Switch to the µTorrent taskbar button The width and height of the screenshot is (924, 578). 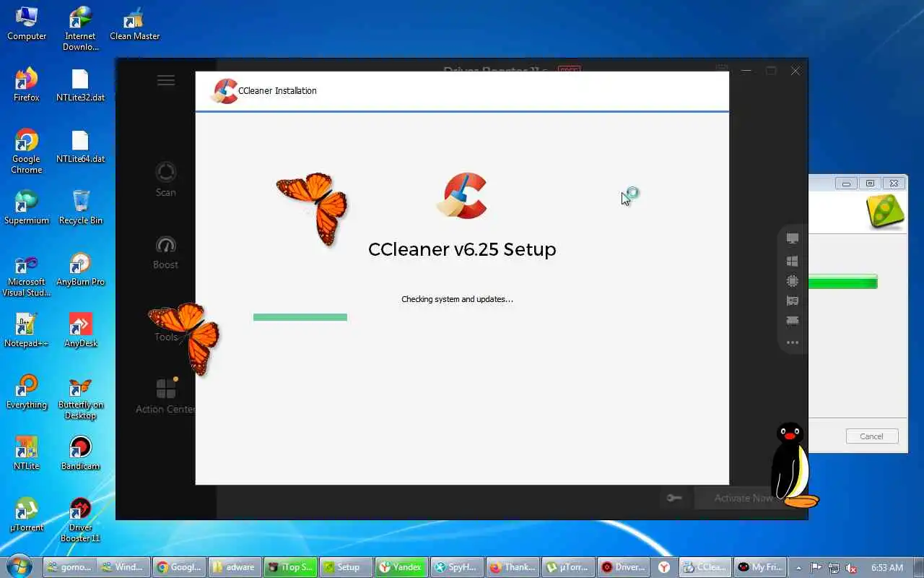coord(567,567)
